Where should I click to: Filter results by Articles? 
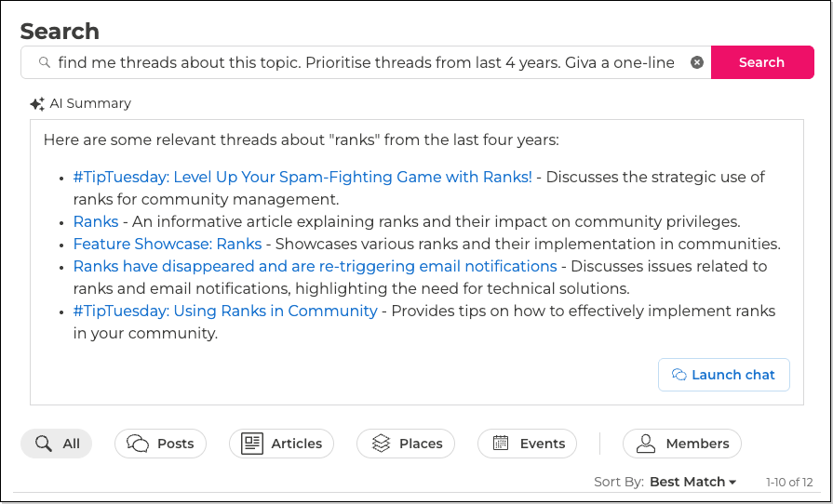click(281, 444)
